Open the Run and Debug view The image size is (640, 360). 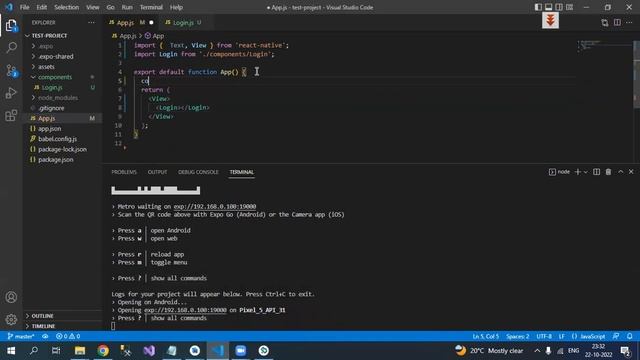(x=11, y=93)
